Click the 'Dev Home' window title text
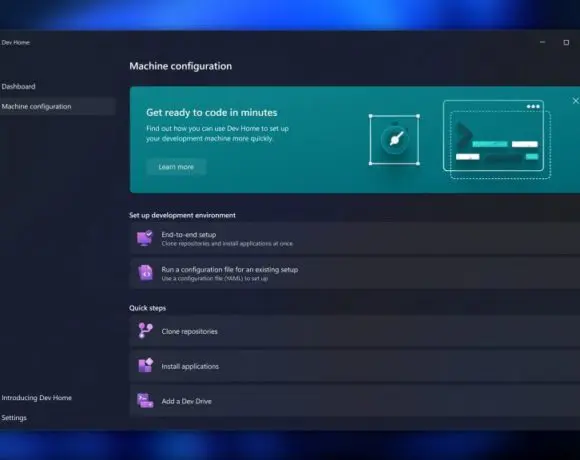 (x=16, y=43)
